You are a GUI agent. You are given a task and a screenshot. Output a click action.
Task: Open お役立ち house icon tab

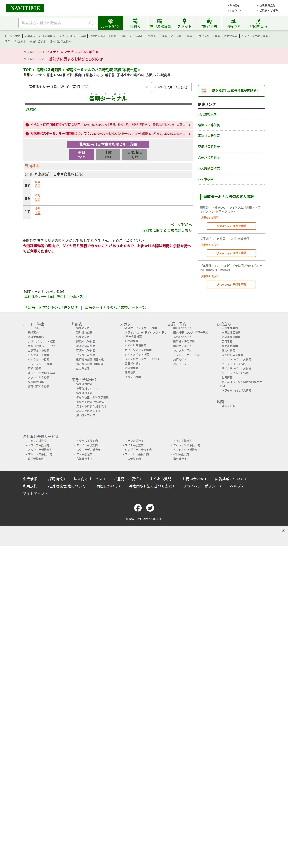pos(233,23)
